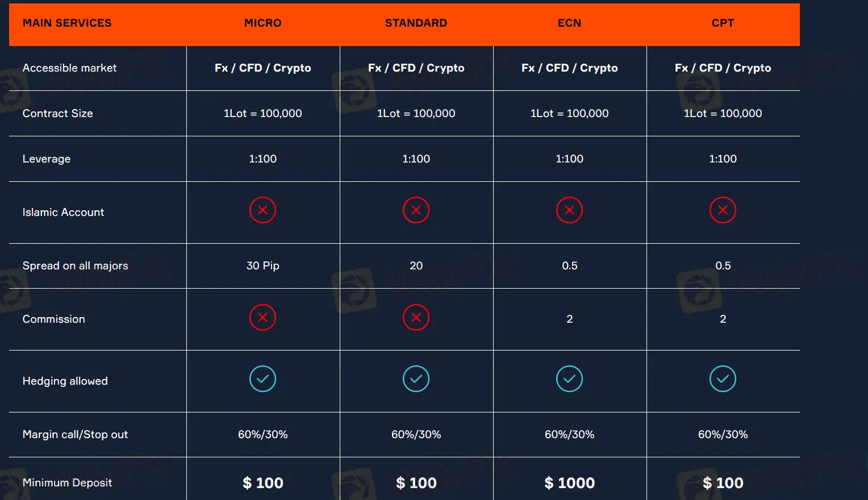Click the MAIN SERVICES header label
Viewport: 868px width, 500px height.
click(67, 23)
